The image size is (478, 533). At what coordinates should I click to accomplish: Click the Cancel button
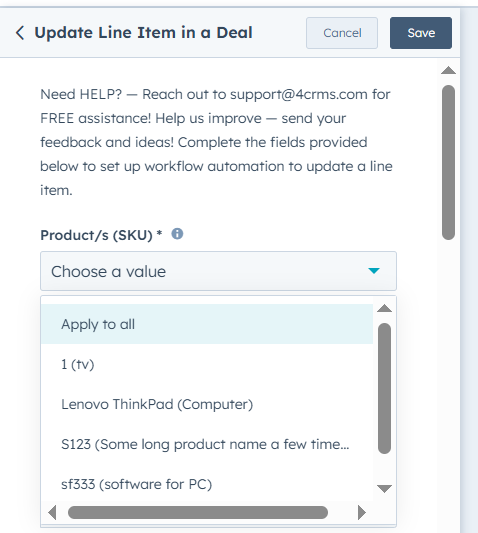click(342, 33)
